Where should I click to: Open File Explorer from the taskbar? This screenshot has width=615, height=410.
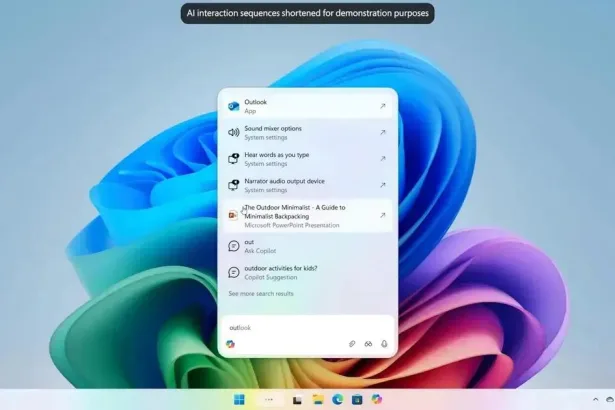tap(318, 400)
